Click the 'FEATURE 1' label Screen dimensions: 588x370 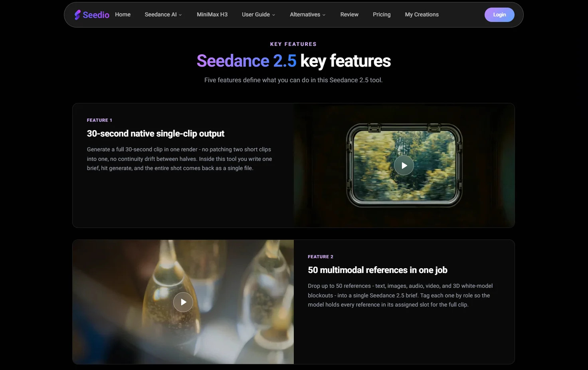click(99, 120)
